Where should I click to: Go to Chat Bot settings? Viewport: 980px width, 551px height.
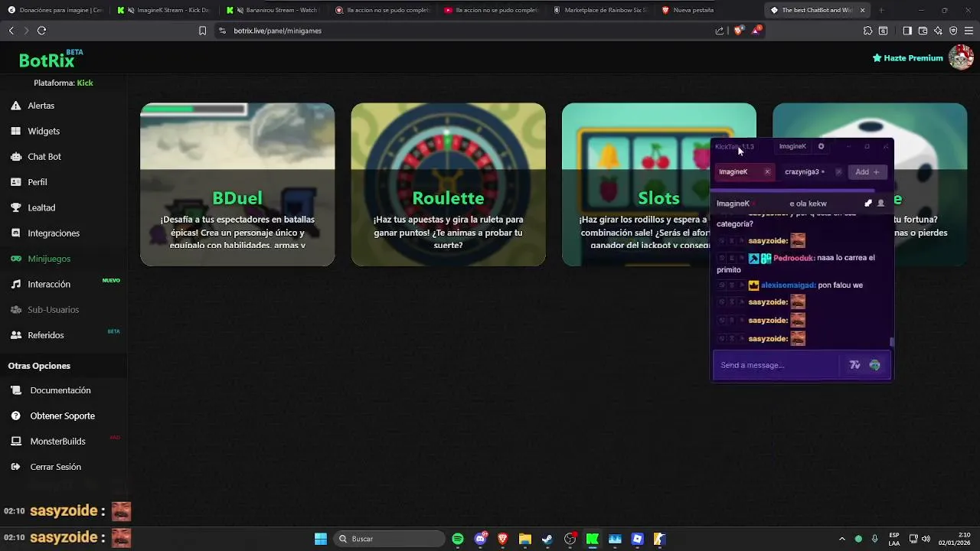coord(44,156)
